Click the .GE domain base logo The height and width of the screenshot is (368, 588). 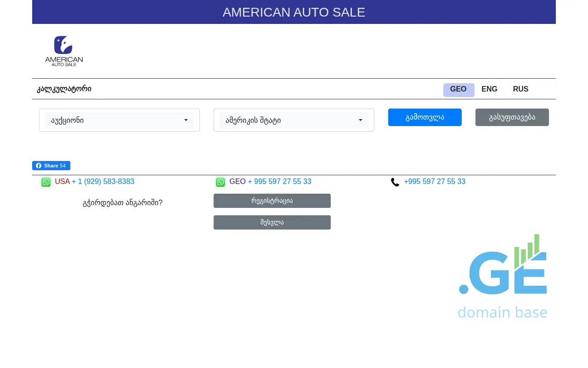point(503,276)
